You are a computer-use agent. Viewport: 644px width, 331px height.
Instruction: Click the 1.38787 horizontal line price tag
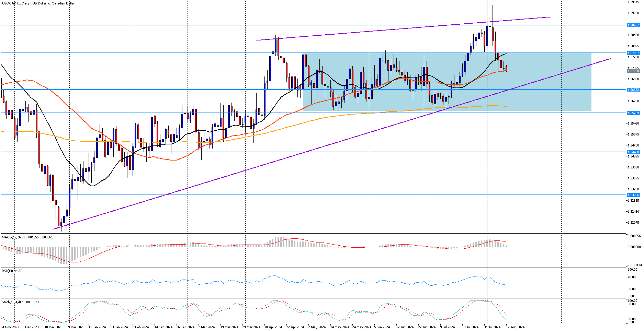[633, 25]
